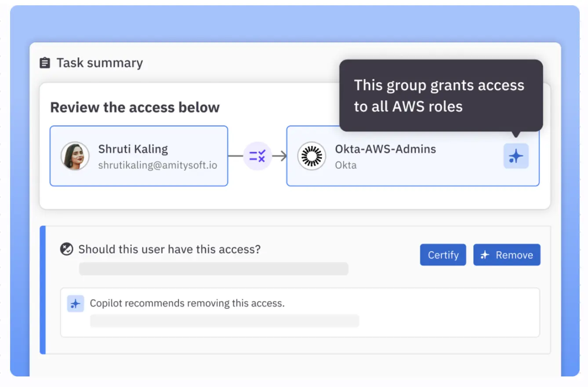Click the access review icon between the cards
The image size is (588, 387).
(x=258, y=156)
